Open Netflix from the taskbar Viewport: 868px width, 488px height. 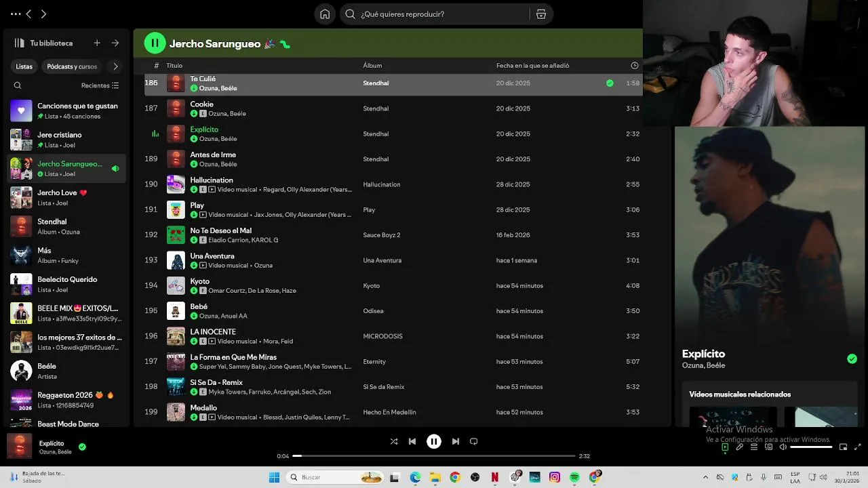[x=495, y=477]
